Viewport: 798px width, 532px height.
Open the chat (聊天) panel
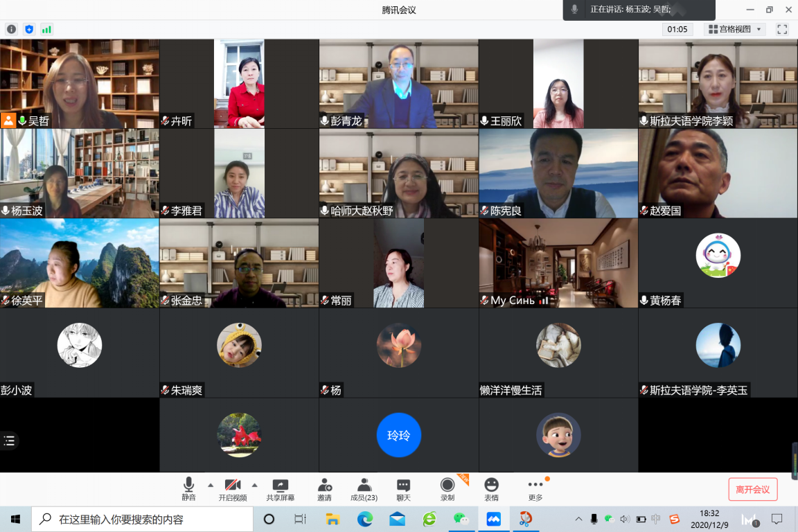tap(403, 489)
